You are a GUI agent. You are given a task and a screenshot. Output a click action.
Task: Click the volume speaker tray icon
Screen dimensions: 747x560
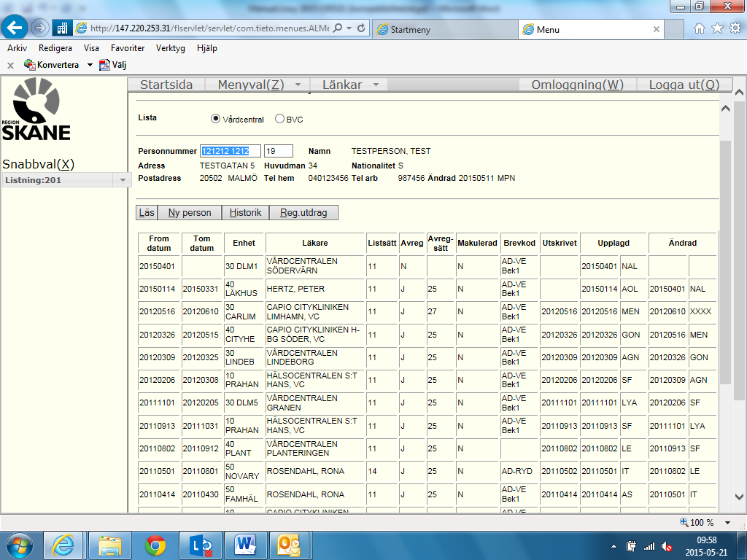(667, 547)
